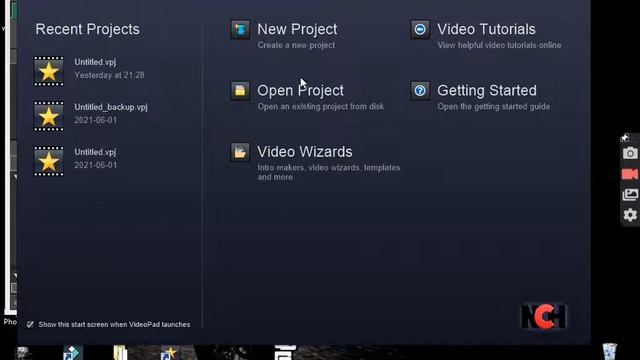Click the Open Project title text

tap(300, 91)
